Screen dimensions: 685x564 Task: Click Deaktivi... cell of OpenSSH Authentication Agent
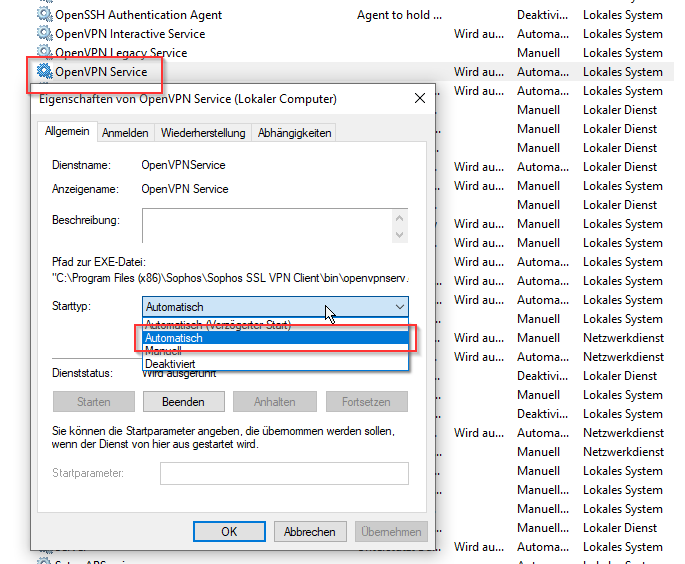pyautogui.click(x=543, y=15)
